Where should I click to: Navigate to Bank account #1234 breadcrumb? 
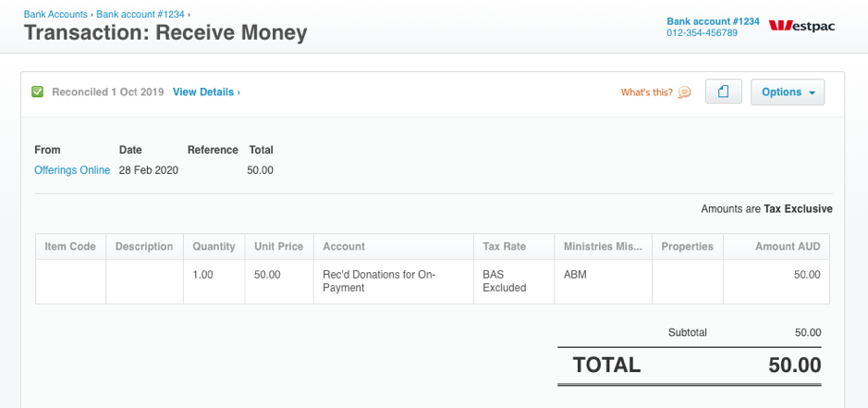pyautogui.click(x=141, y=15)
